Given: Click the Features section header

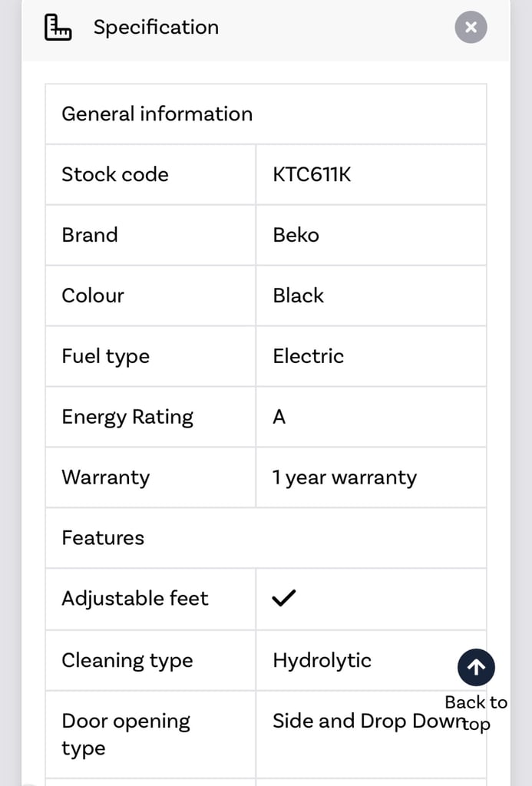Looking at the screenshot, I should (x=103, y=538).
